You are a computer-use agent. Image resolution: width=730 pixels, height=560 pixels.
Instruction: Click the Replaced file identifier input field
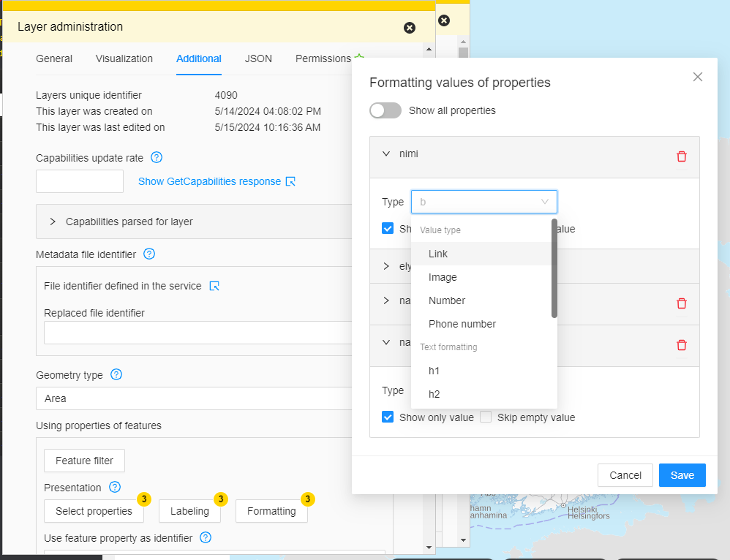pos(197,333)
